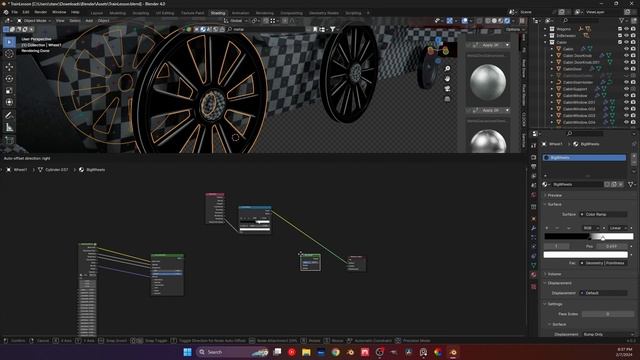Toggle X-ray mode in viewport header

coord(480,21)
